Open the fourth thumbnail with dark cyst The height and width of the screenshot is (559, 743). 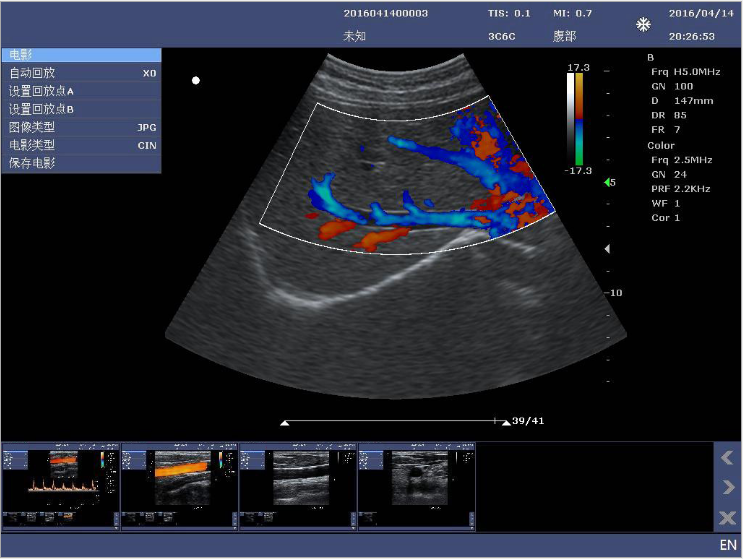pyautogui.click(x=417, y=487)
